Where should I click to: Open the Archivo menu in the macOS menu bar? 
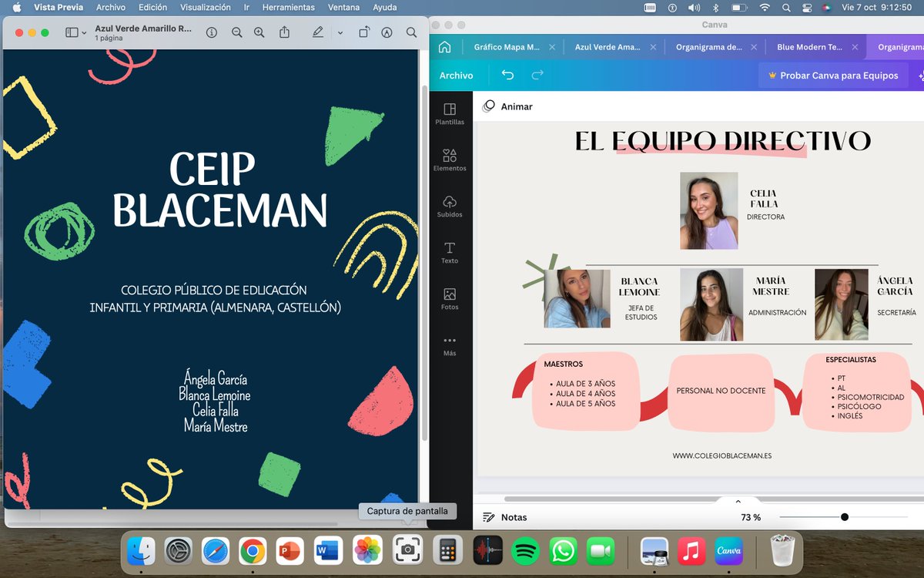click(x=111, y=8)
